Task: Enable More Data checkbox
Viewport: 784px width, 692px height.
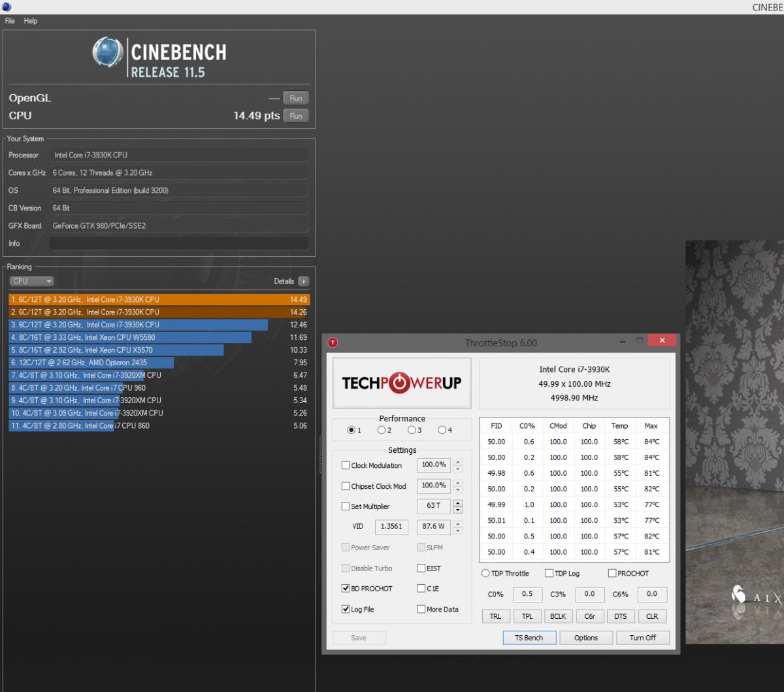Action: tap(421, 609)
